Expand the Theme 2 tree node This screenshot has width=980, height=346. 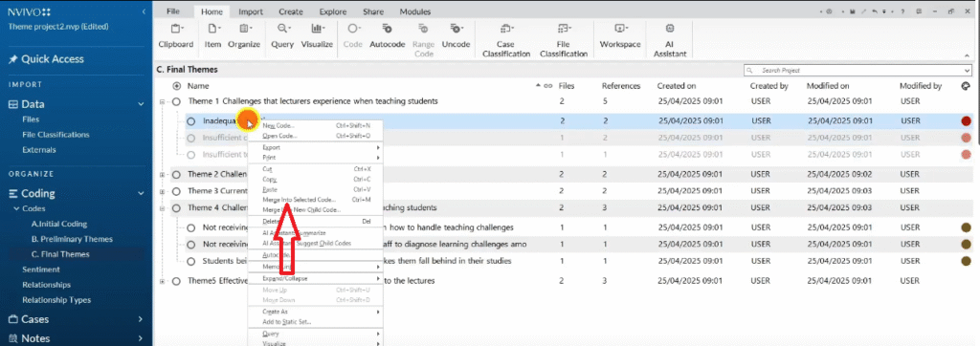[162, 176]
